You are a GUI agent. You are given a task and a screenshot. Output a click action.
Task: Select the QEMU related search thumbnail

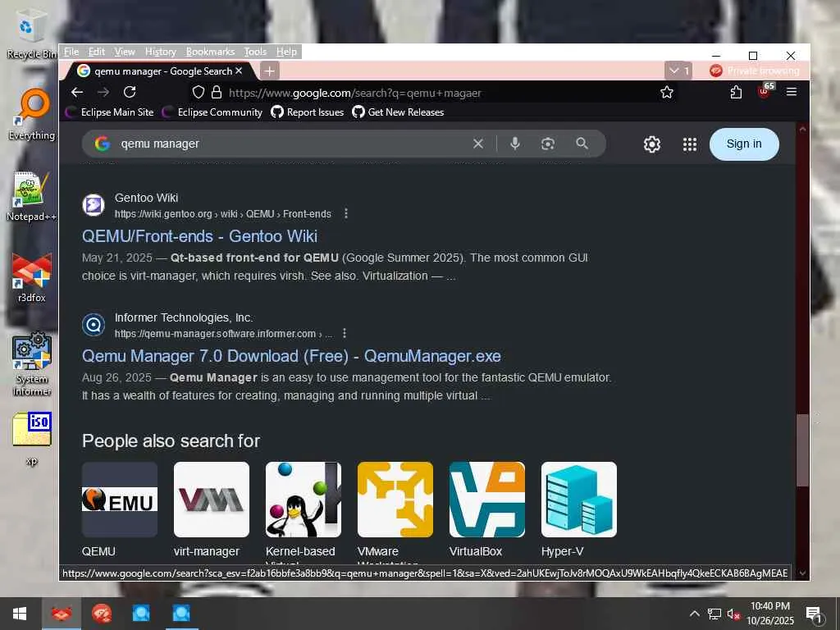point(120,500)
